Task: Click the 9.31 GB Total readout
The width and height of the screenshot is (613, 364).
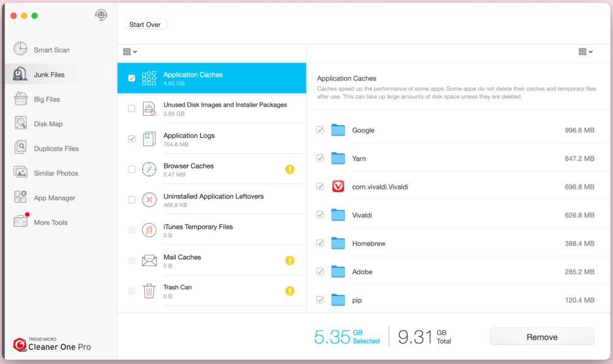Action: (425, 336)
